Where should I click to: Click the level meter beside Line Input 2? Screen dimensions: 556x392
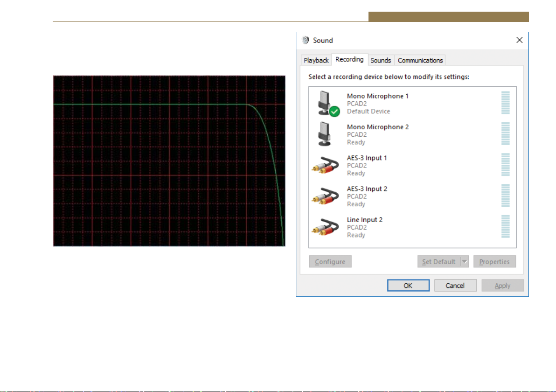click(505, 226)
